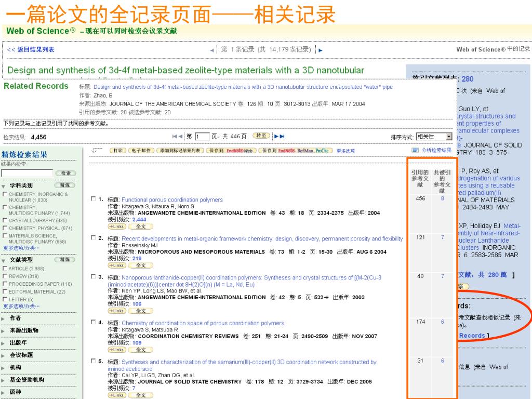Image resolution: width=532 pixels, height=399 pixels.
Task: Open 分析检索结果 link
Action: pyautogui.click(x=436, y=150)
